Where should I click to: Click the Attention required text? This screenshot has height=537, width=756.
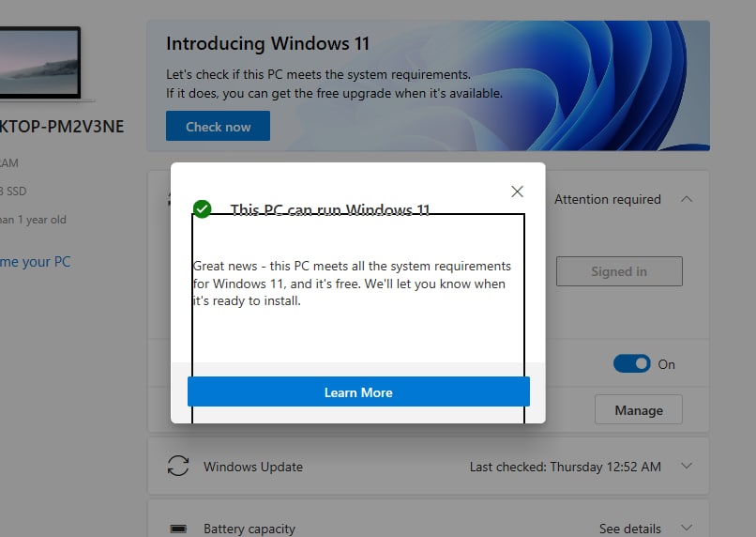tap(608, 199)
